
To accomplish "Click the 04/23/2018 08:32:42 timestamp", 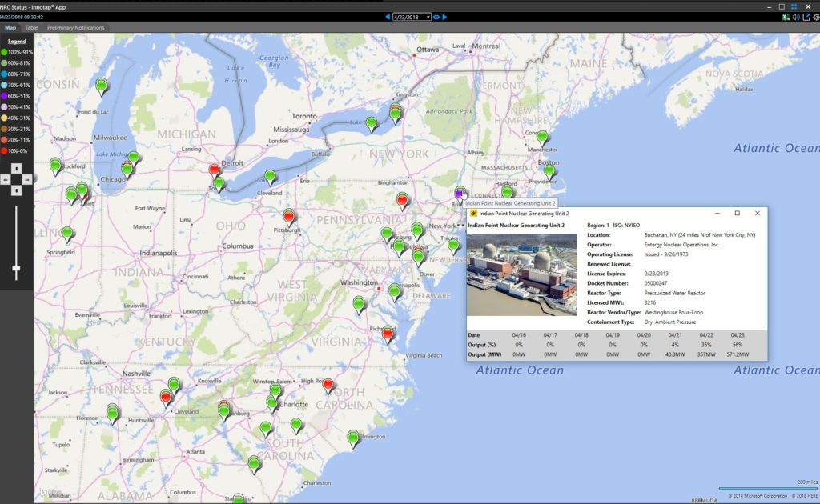I will 22,18.
